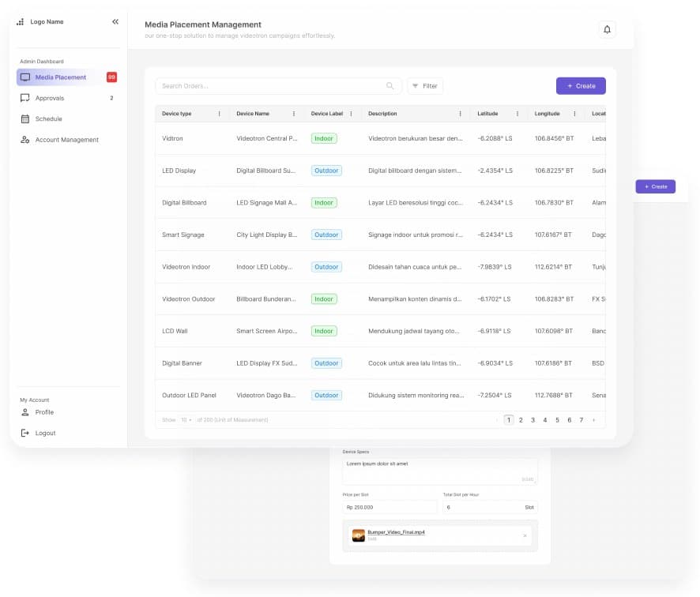The height and width of the screenshot is (597, 700).
Task: Click the Price per Slot field
Action: [390, 507]
